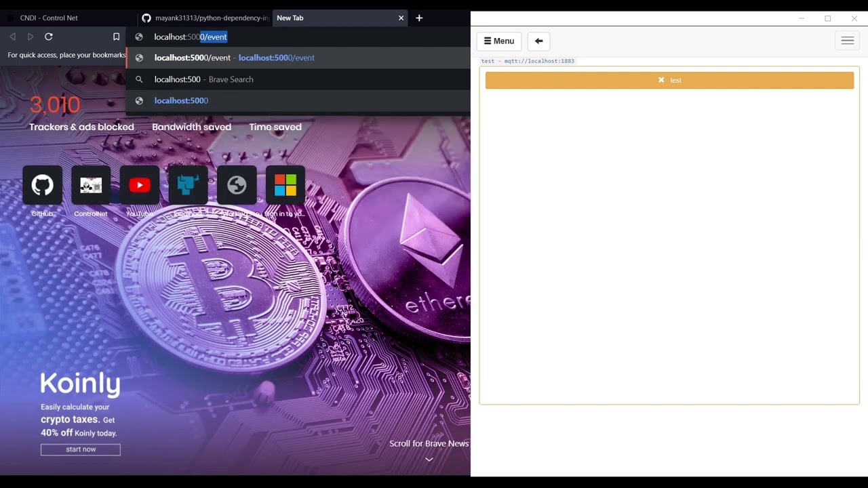Click the Koinly logo text
This screenshot has width=868, height=488.
coord(80,384)
